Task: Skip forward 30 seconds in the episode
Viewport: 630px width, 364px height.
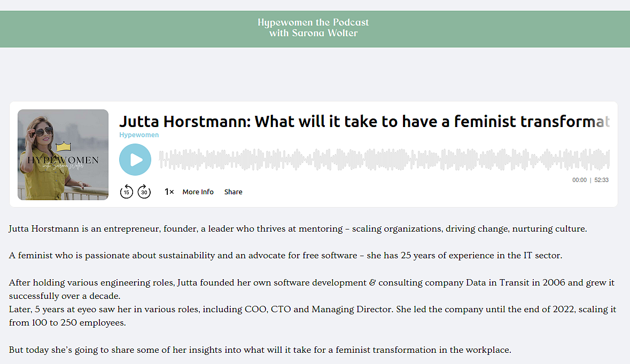Action: coord(144,192)
